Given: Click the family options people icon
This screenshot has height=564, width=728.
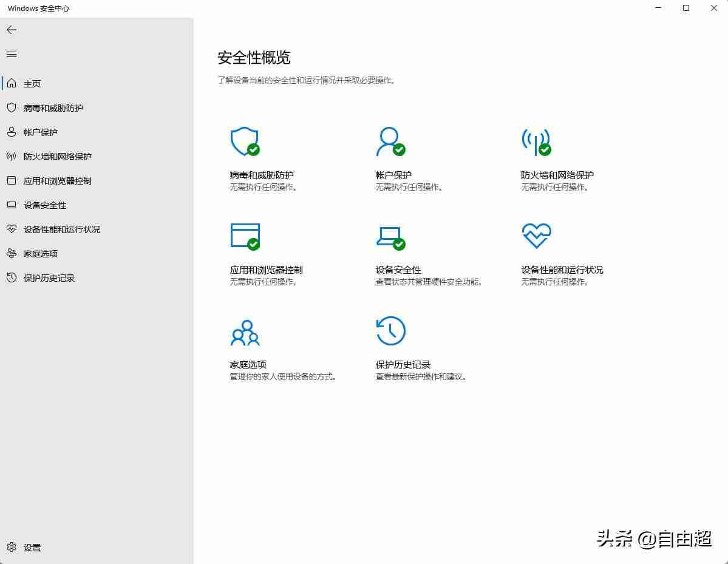Looking at the screenshot, I should click(x=245, y=332).
